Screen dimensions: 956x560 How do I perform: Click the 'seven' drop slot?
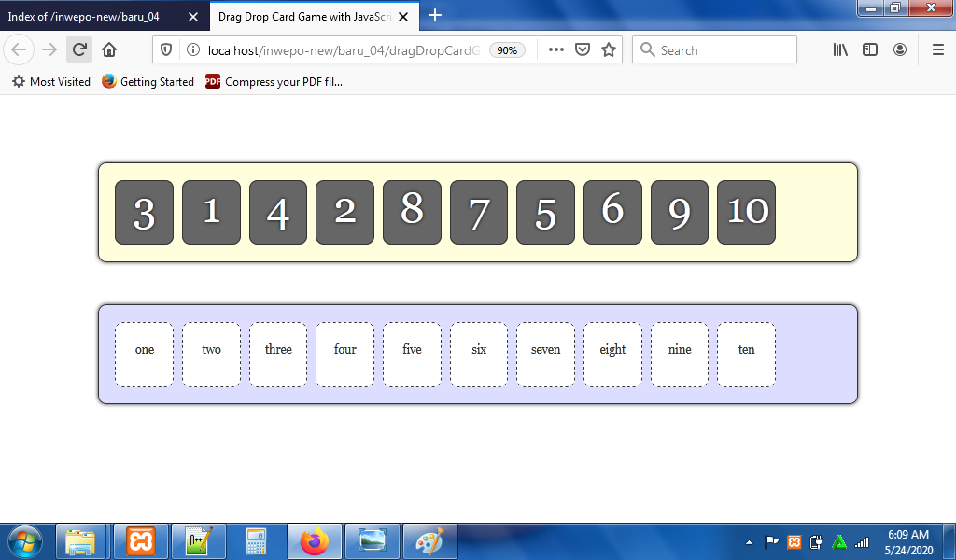pyautogui.click(x=545, y=354)
